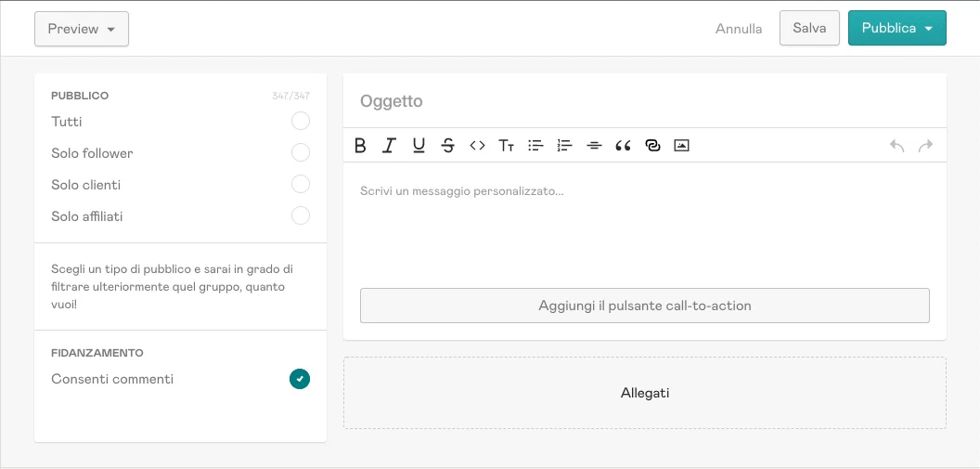
Task: Apply strikethrough formatting
Action: [448, 145]
